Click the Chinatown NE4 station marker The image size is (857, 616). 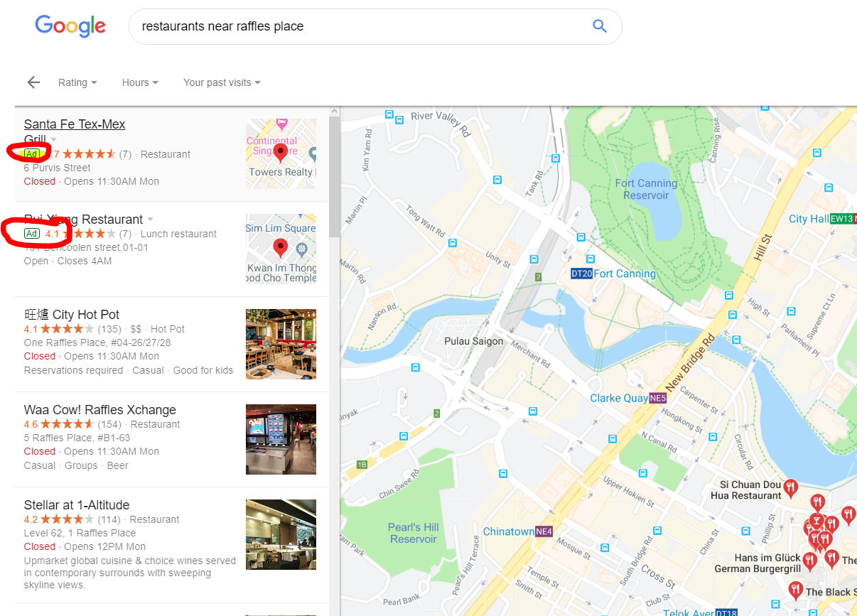coord(544,531)
